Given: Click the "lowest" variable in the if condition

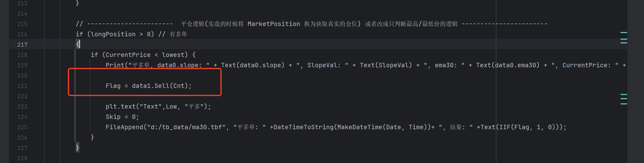Looking at the screenshot, I should pyautogui.click(x=173, y=55).
